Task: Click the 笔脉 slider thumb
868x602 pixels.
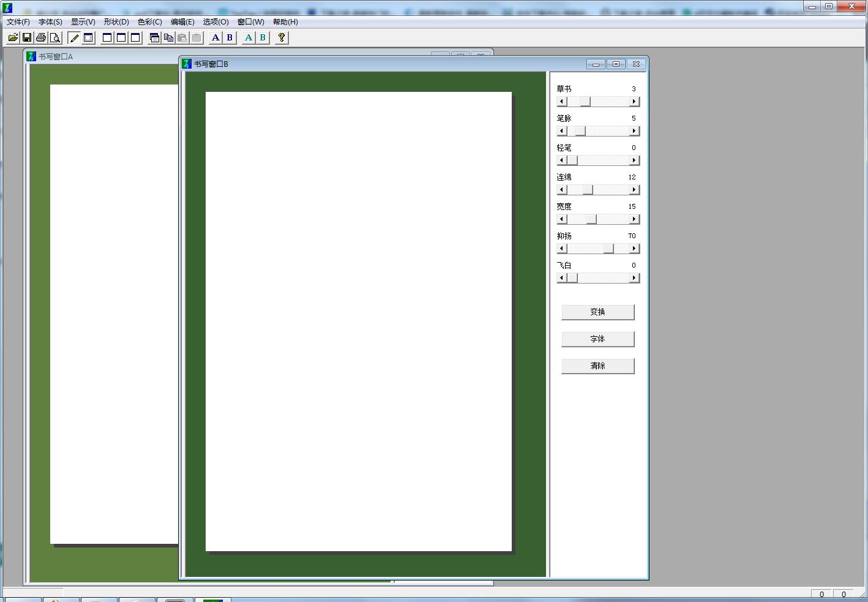Action: point(580,131)
